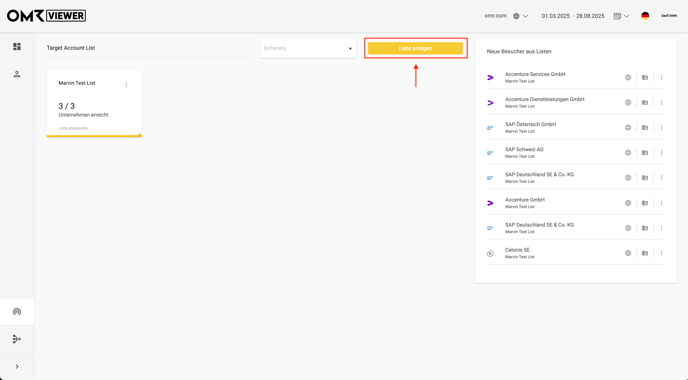
Task: Click the globe icon for Accenture Services GmbH
Action: click(628, 77)
